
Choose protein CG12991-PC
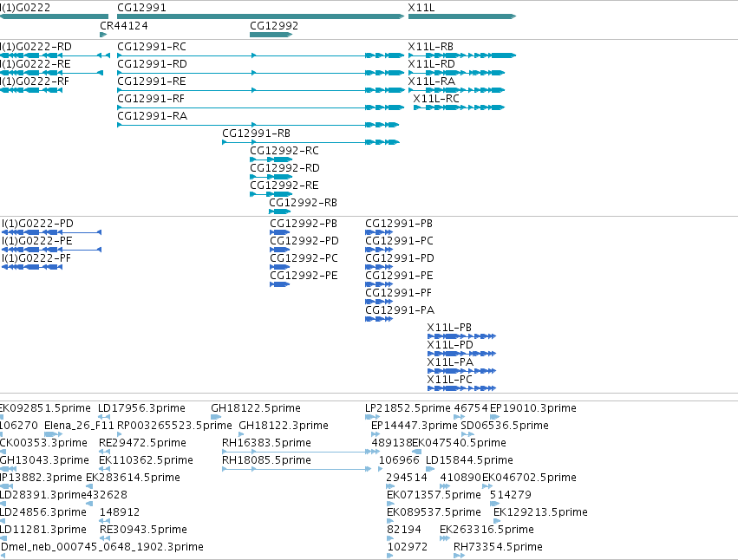(379, 250)
